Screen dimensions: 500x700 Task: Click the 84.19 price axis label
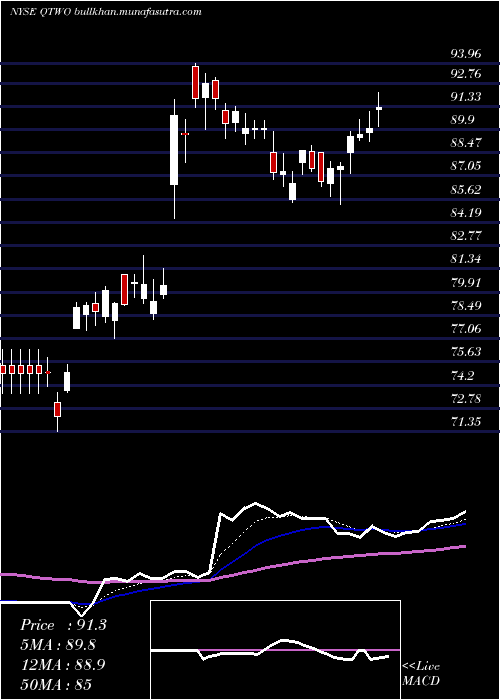[466, 212]
